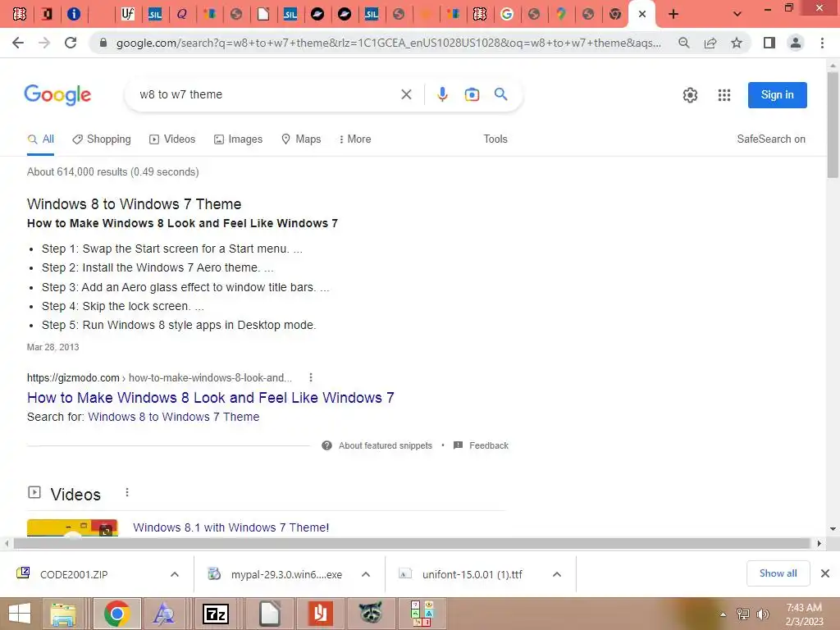Open SafeSearch on settings
Image resolution: width=840 pixels, height=630 pixels.
pos(771,139)
